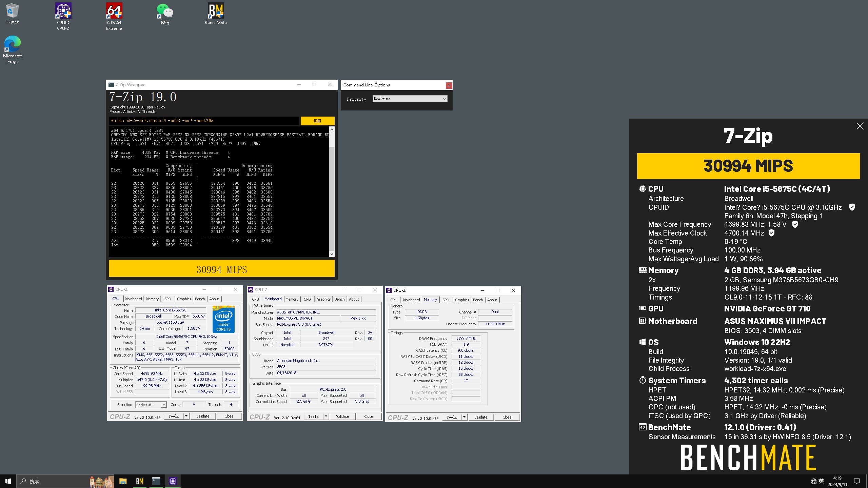Open the BenchMate desktop icon
Screen dimensions: 868x488
(x=216, y=14)
